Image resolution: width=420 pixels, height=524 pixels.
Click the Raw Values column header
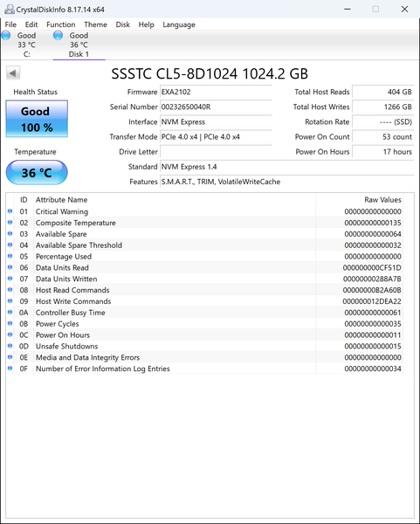(x=359, y=200)
